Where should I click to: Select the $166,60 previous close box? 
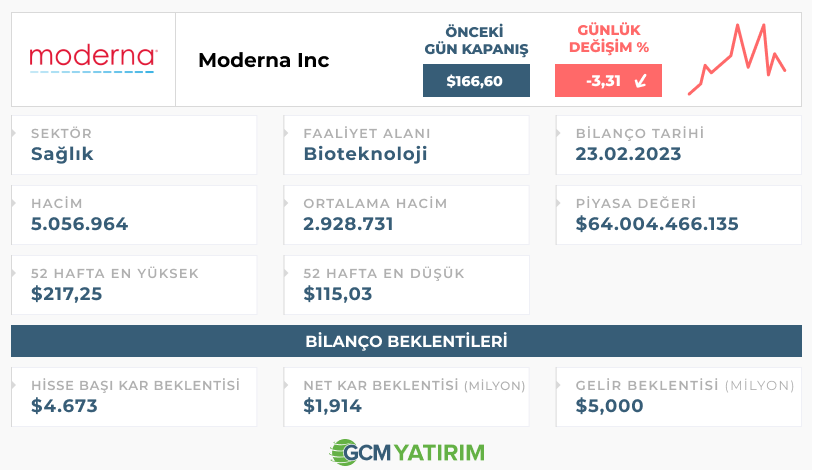pyautogui.click(x=476, y=81)
